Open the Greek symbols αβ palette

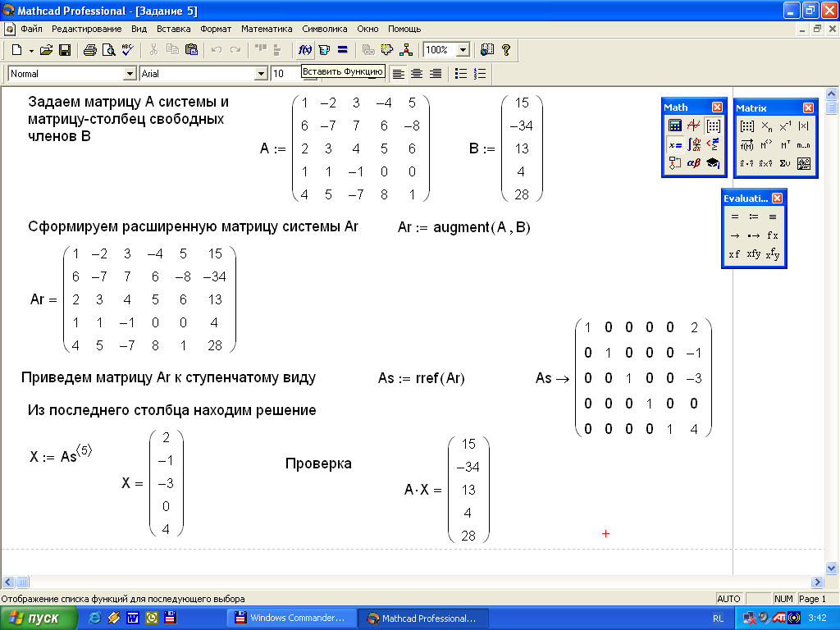click(x=694, y=163)
